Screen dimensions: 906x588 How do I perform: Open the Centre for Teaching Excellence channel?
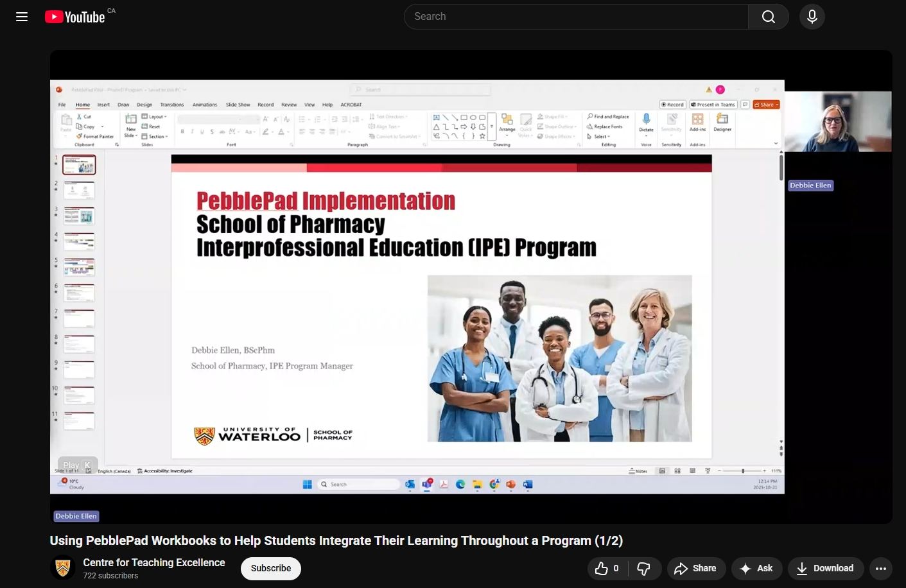pos(154,562)
